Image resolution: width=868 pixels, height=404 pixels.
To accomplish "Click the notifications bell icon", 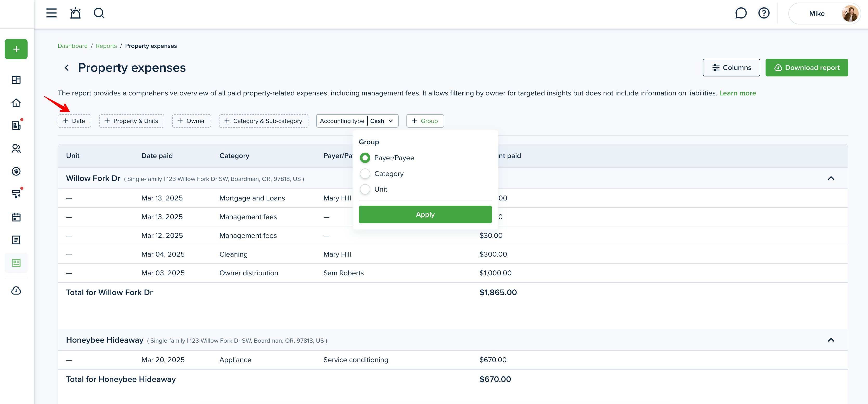I will [75, 13].
